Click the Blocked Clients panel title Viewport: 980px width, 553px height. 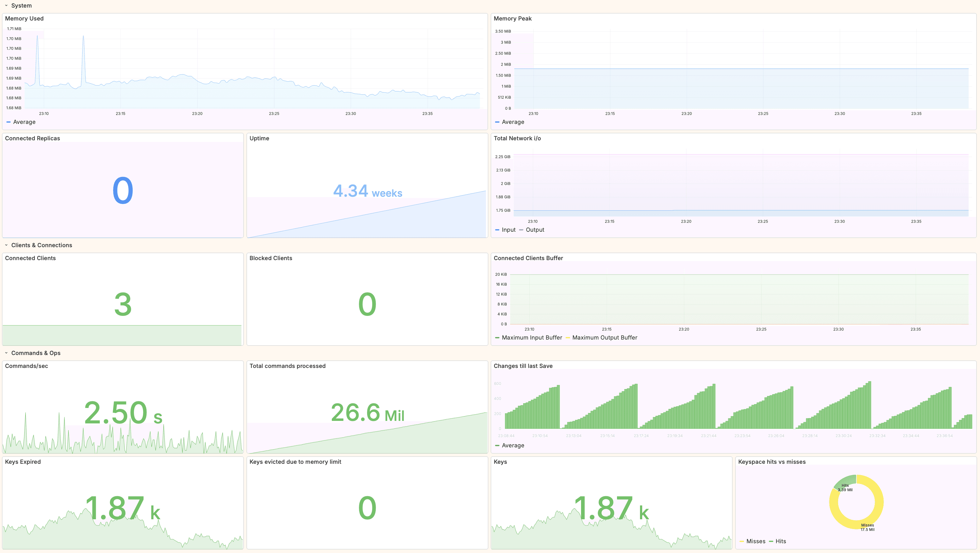271,258
